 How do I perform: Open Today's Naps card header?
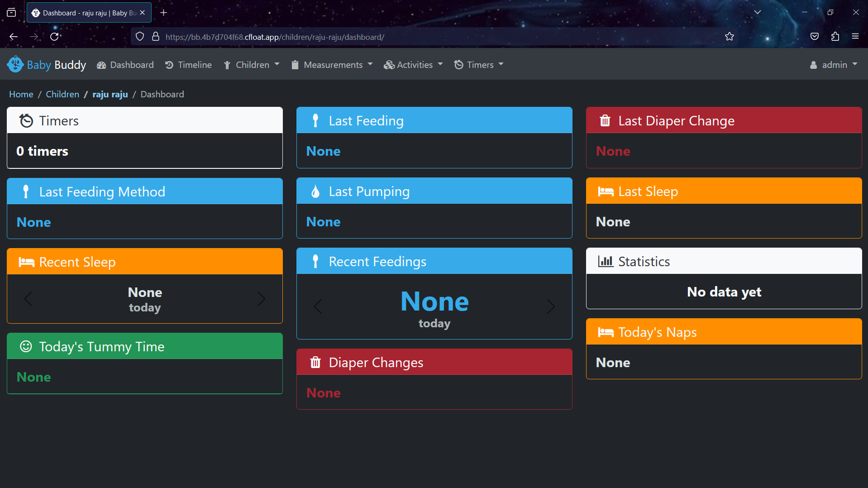click(724, 332)
